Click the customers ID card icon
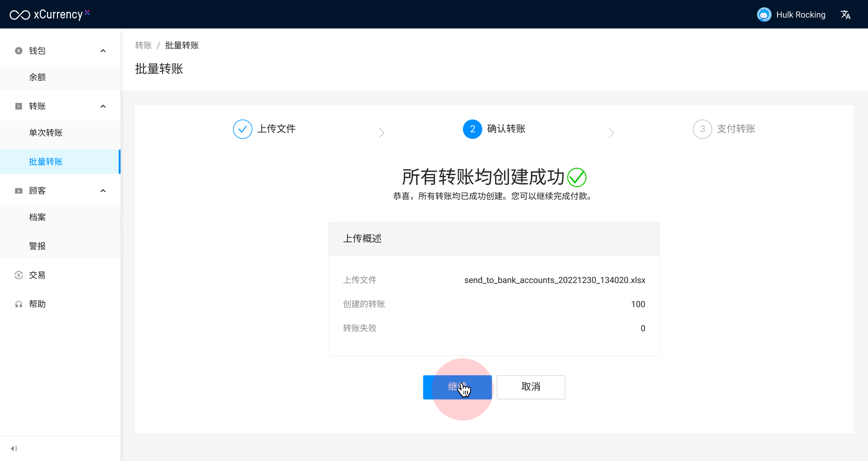Image resolution: width=868 pixels, height=461 pixels. click(x=19, y=191)
